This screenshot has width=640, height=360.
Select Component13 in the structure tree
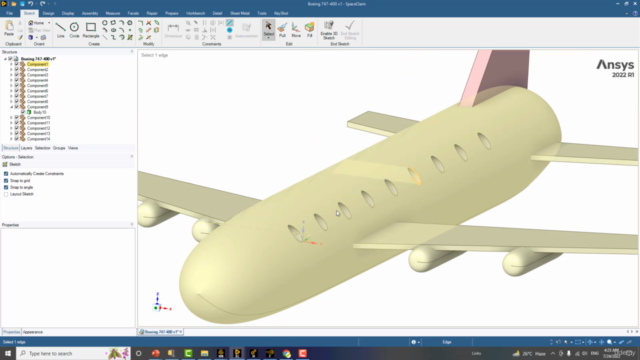(x=38, y=133)
